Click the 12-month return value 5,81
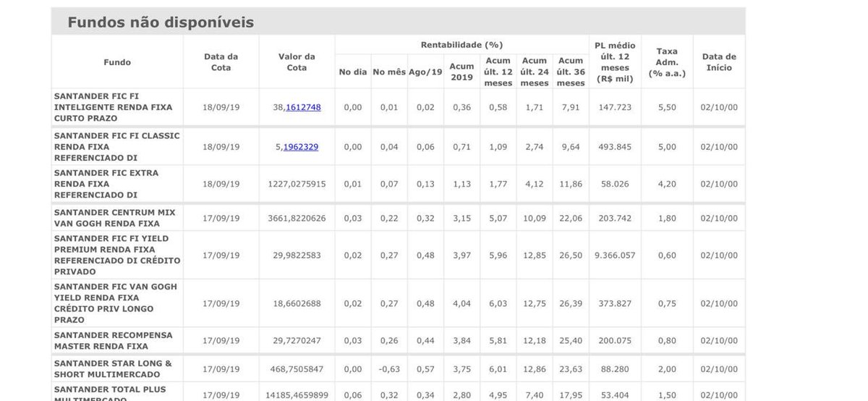The image size is (868, 401). point(498,341)
